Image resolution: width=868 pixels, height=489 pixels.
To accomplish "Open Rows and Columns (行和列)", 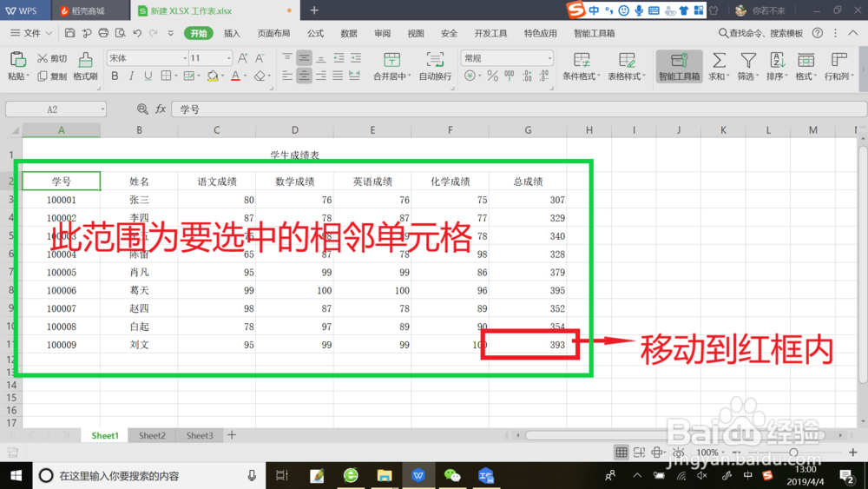I will 838,66.
